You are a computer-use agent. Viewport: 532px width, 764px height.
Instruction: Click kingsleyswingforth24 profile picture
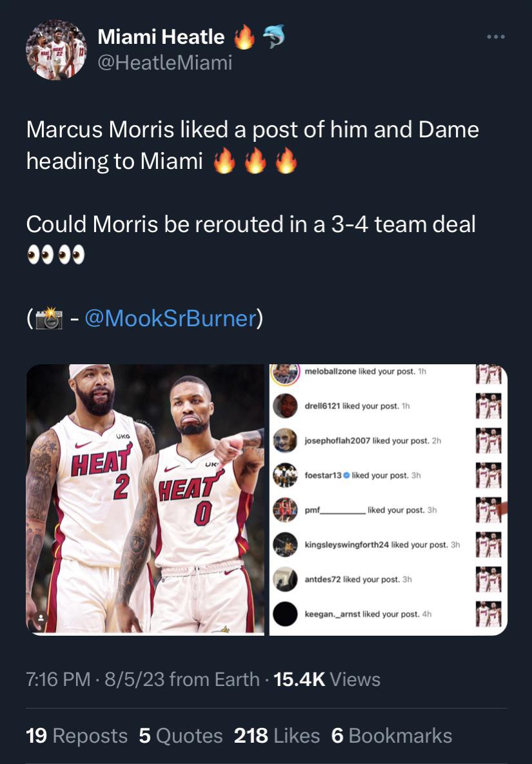tap(285, 544)
